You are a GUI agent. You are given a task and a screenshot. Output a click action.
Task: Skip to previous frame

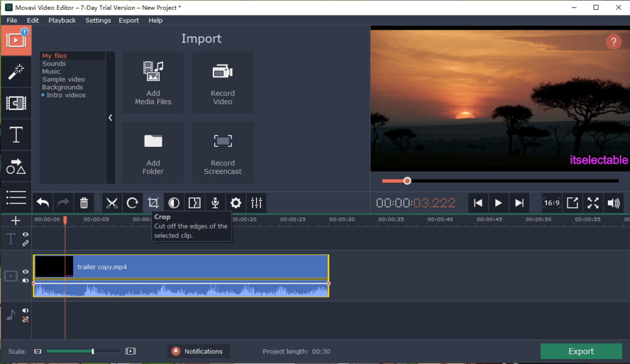pyautogui.click(x=477, y=203)
